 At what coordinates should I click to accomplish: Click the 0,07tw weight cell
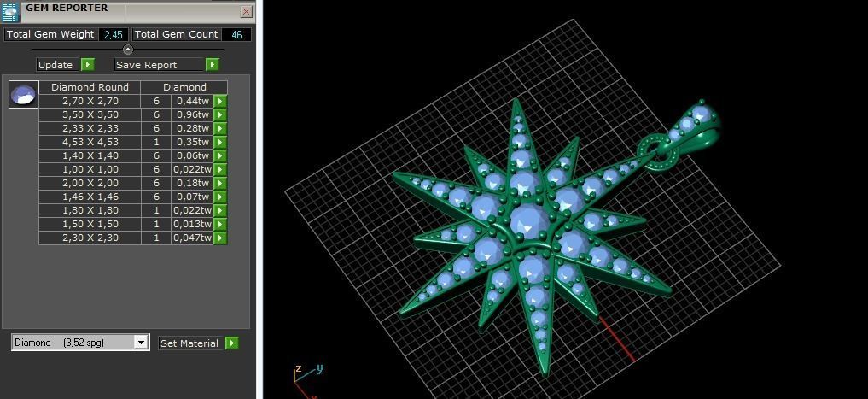tap(193, 197)
